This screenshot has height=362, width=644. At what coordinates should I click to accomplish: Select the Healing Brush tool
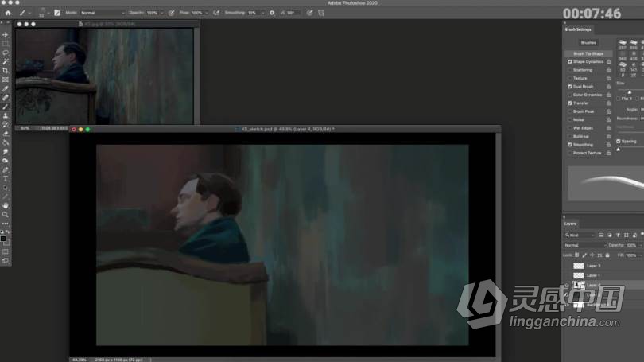(6, 98)
